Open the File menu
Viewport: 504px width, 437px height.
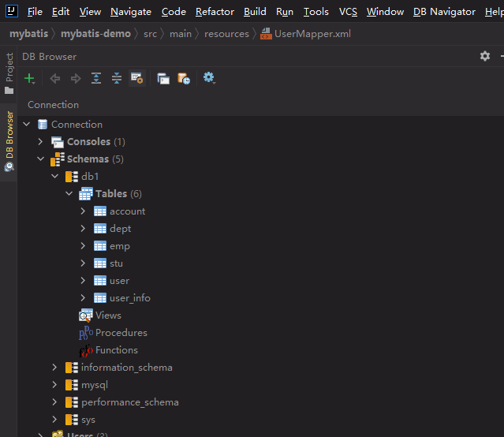[35, 12]
